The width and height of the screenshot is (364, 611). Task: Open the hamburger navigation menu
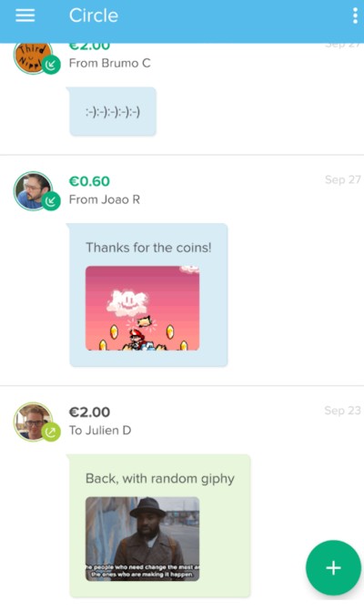coord(25,15)
